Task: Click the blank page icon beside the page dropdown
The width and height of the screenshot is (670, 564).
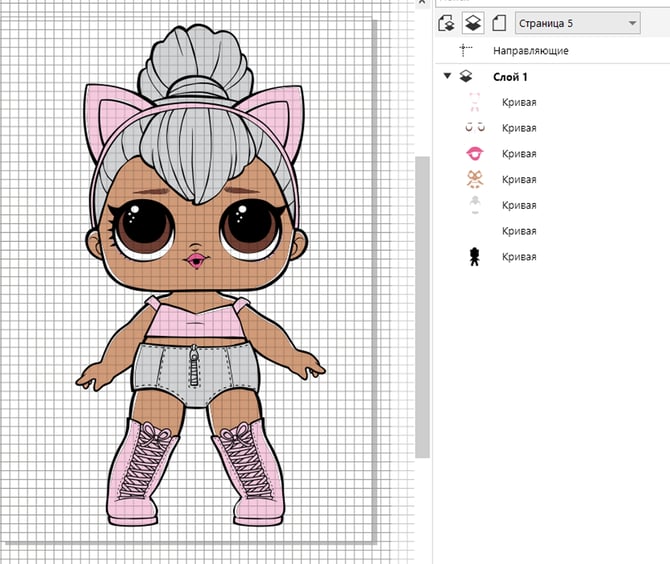Action: point(499,23)
